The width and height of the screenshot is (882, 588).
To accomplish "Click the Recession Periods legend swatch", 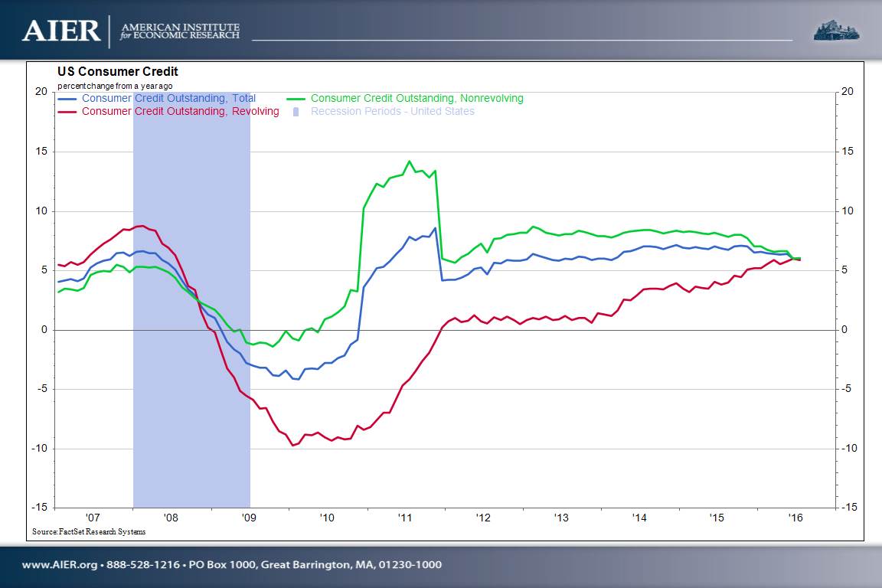I will [296, 112].
